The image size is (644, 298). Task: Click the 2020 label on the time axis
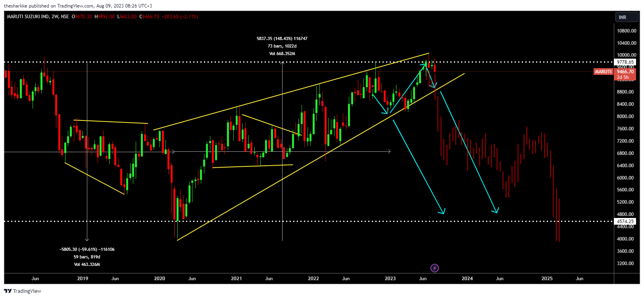(x=160, y=279)
